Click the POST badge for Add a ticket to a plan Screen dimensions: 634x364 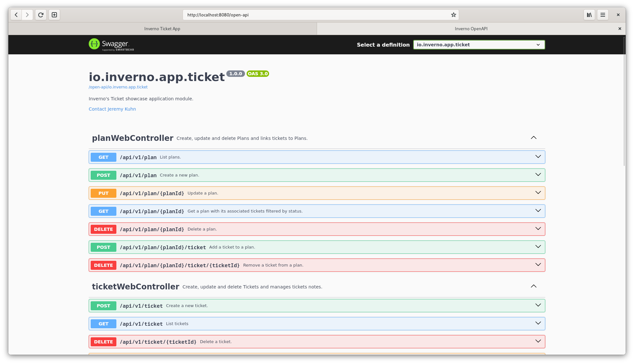point(104,247)
